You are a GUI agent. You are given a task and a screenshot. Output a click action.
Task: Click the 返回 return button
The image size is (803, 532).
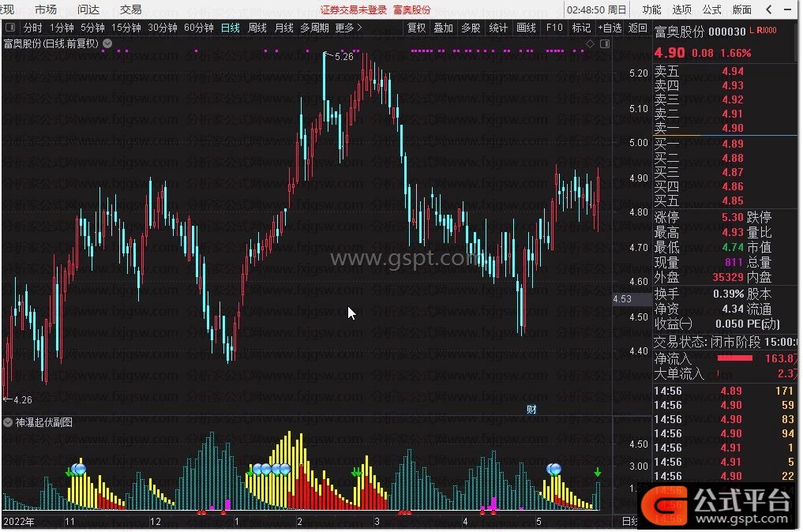pyautogui.click(x=638, y=28)
